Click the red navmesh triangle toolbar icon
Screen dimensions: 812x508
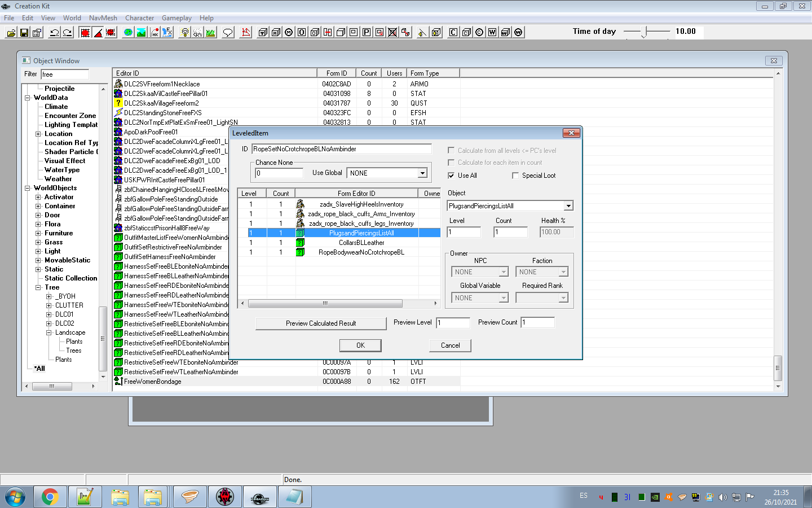(x=246, y=32)
